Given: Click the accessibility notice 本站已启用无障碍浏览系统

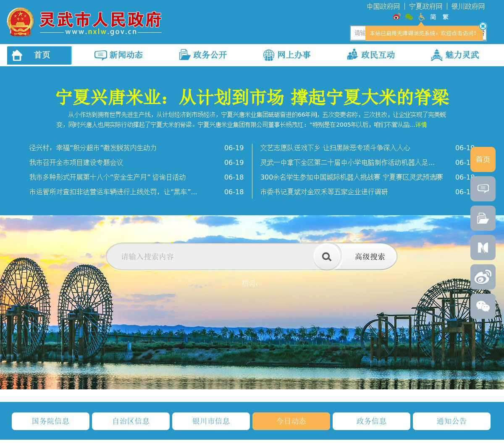Looking at the screenshot, I should click(423, 33).
